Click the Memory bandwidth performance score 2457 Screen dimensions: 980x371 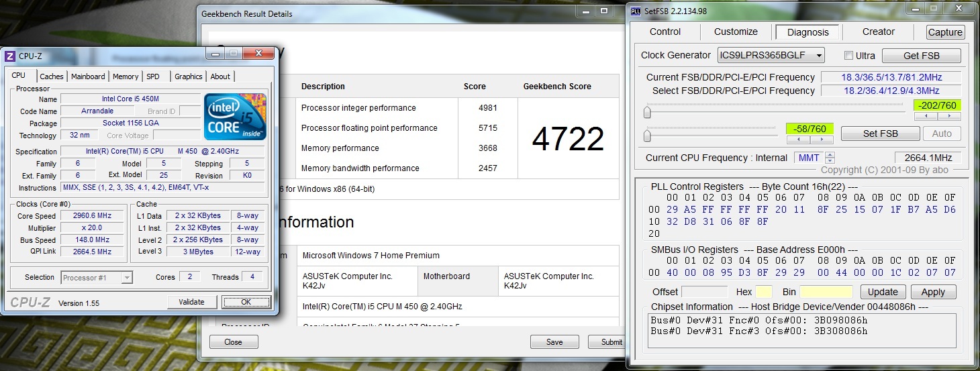coord(487,168)
